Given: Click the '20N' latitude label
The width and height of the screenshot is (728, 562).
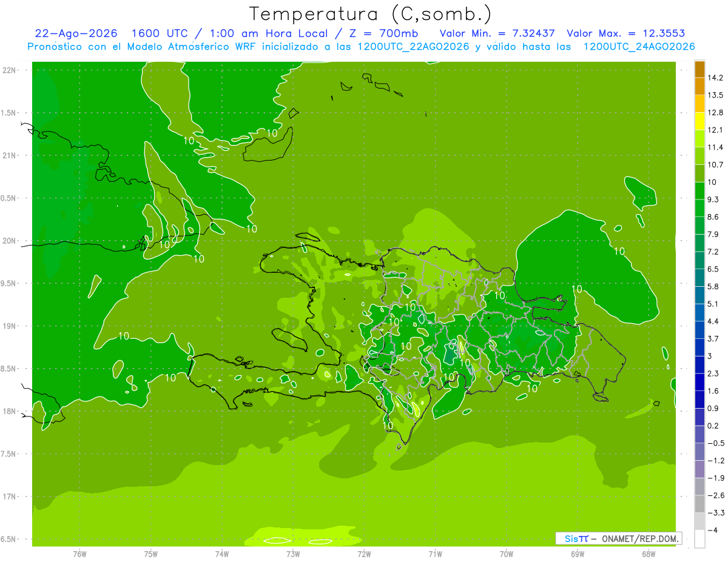Looking at the screenshot, I should 8,241.
